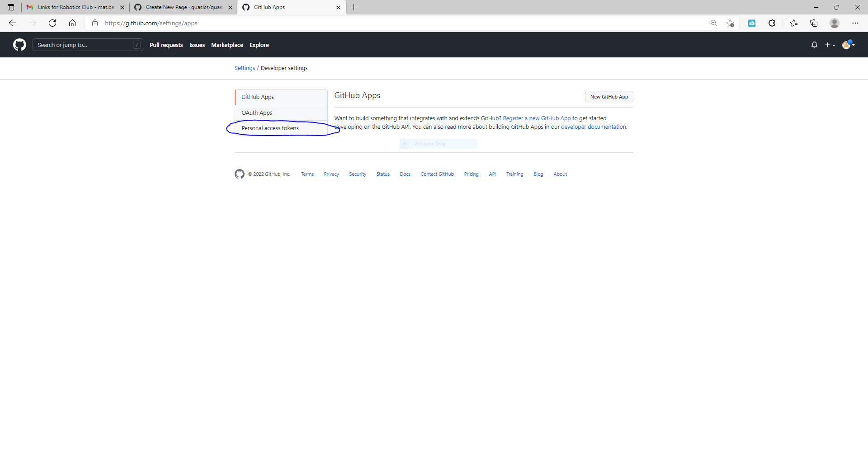This screenshot has height=470, width=868.
Task: Close the Links for Robotics Club tab
Action: point(122,7)
